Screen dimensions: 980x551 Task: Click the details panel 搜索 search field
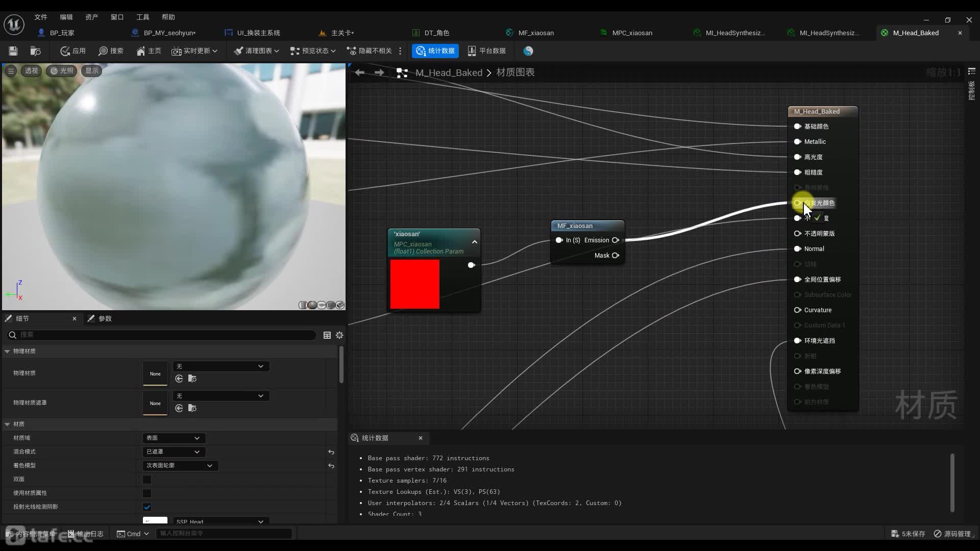pos(161,335)
